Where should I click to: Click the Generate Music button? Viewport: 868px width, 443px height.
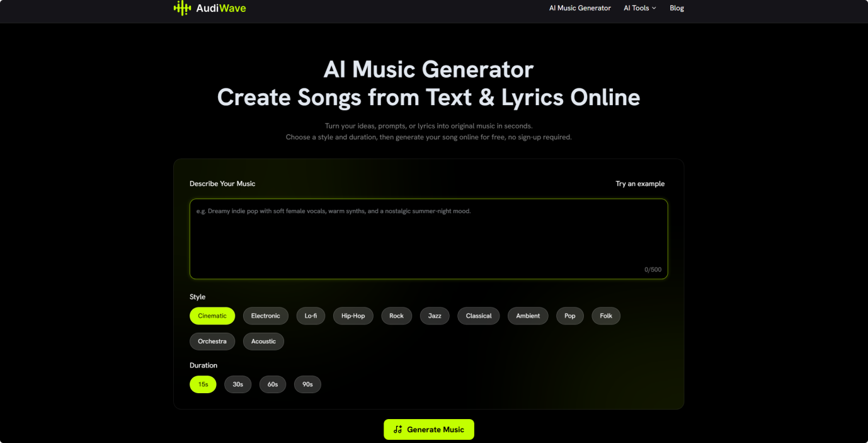click(429, 430)
